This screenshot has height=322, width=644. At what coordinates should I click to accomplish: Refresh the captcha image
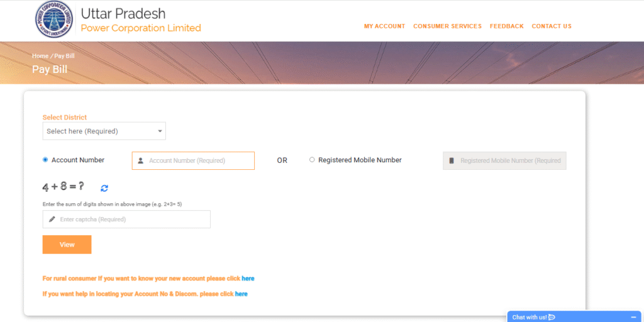(104, 188)
